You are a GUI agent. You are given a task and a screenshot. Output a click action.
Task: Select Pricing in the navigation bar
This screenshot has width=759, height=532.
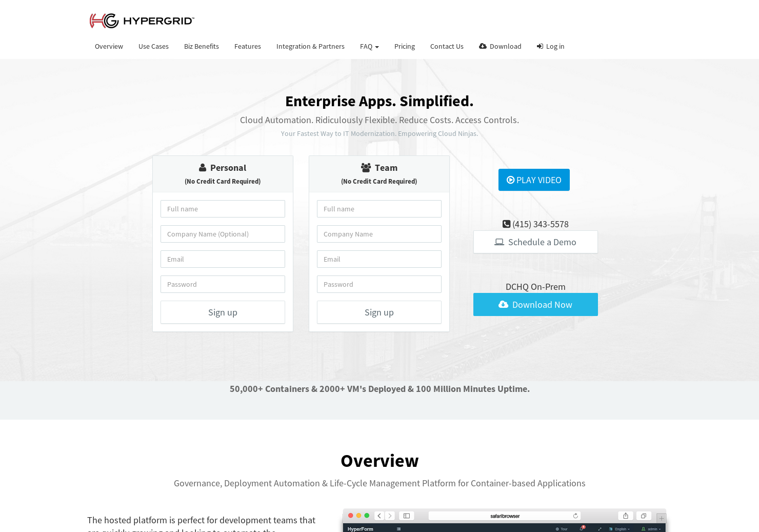point(405,46)
